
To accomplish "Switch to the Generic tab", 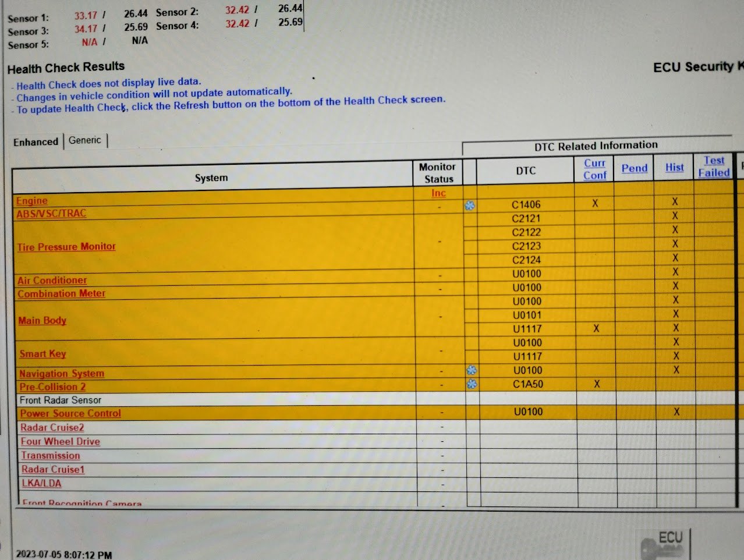I will [x=85, y=140].
